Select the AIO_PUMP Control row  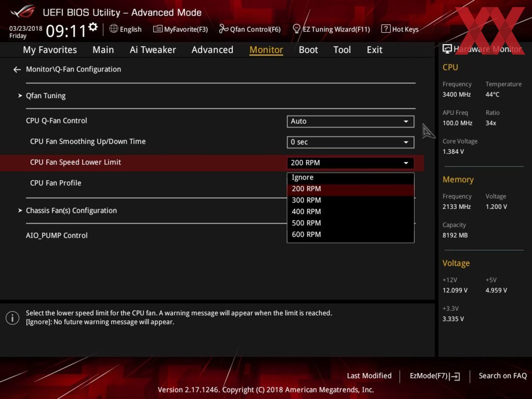(x=57, y=235)
